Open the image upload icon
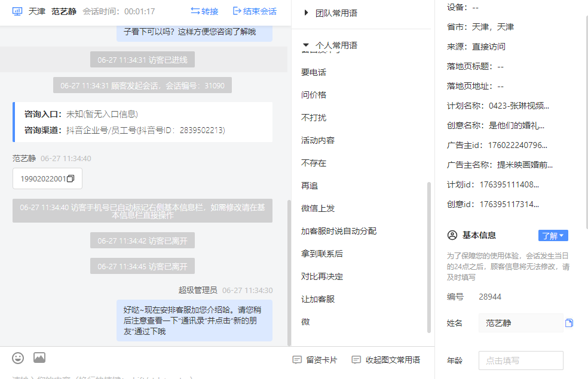Viewport: 588px width, 379px height. pyautogui.click(x=39, y=358)
